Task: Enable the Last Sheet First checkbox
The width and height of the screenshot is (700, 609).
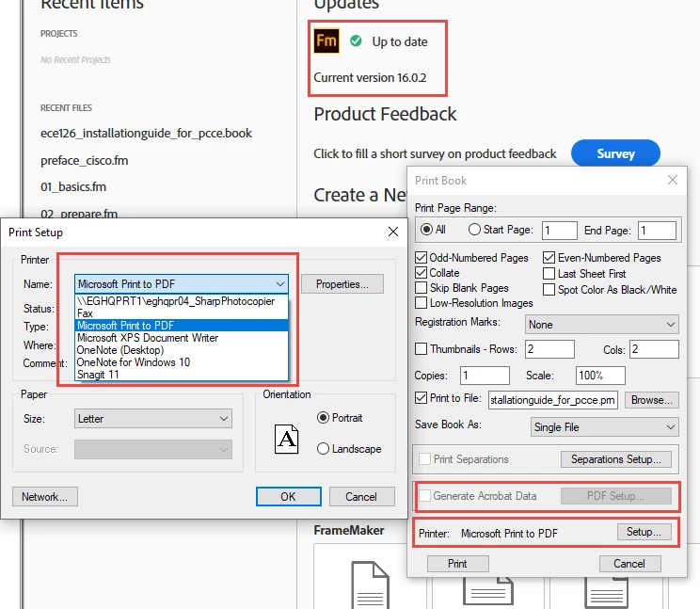Action: (549, 273)
